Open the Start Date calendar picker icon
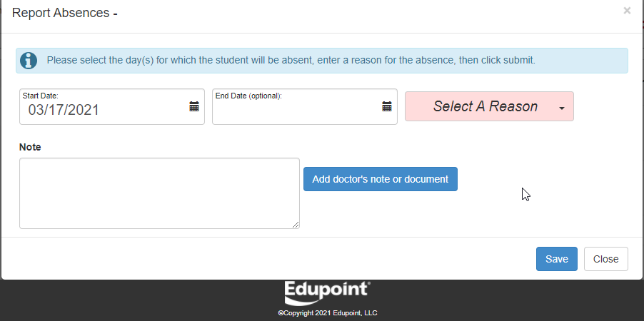Screen dimensions: 644x321 [x=194, y=107]
